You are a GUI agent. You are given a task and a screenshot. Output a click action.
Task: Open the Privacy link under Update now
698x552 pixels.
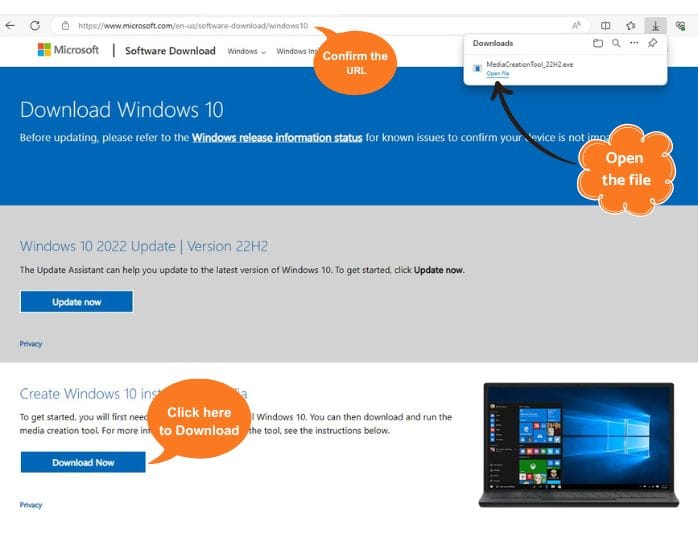coord(31,344)
